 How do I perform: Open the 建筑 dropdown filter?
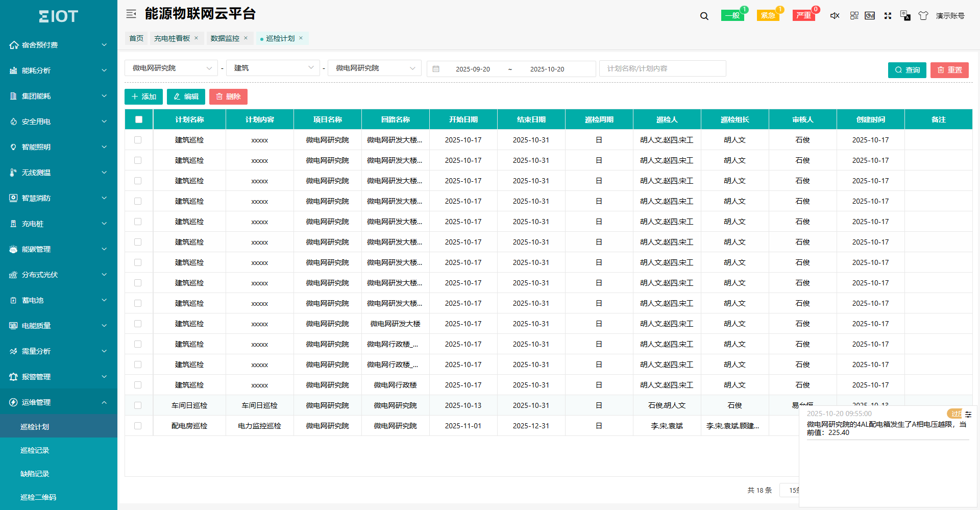(273, 68)
